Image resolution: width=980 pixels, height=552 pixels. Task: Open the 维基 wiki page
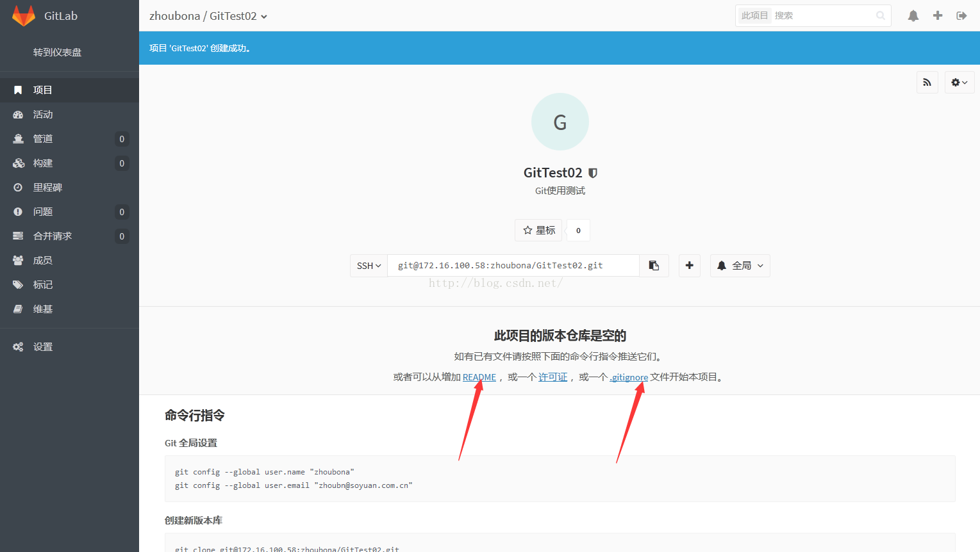(69, 309)
